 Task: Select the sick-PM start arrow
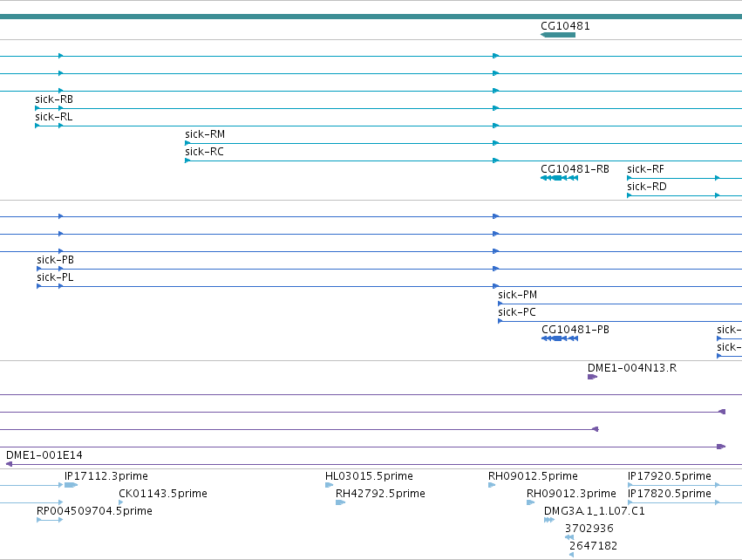pyautogui.click(x=500, y=304)
